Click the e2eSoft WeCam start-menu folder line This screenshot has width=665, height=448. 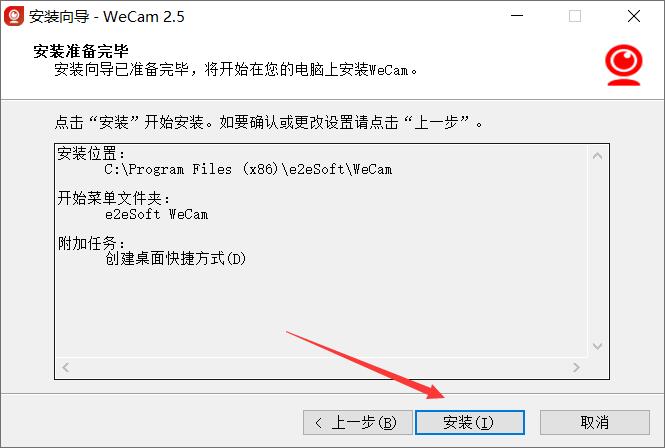[x=156, y=214]
